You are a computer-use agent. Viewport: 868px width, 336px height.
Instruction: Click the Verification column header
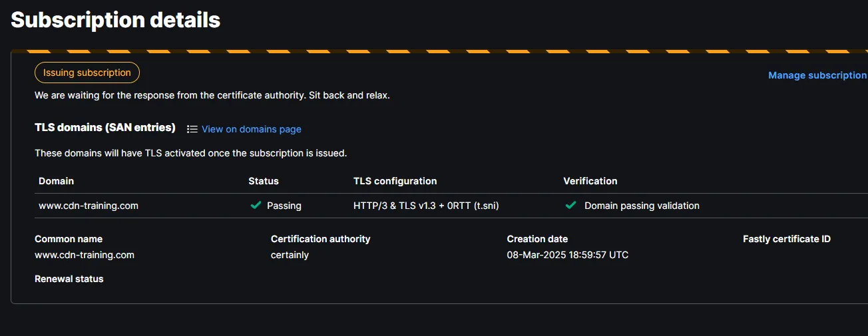(x=590, y=181)
